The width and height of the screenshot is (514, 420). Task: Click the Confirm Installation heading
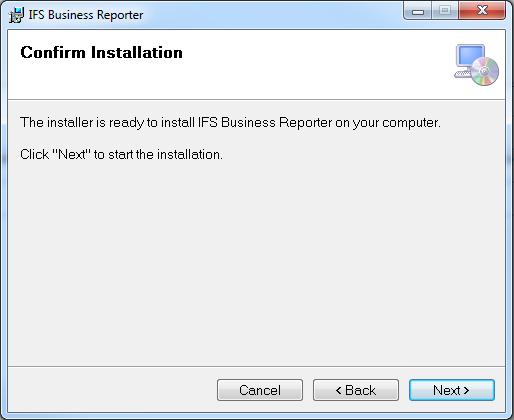pos(101,52)
